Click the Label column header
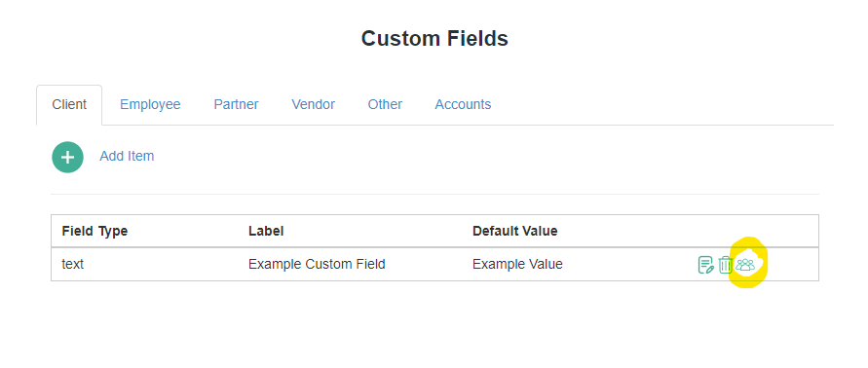The height and width of the screenshot is (368, 868). click(266, 231)
